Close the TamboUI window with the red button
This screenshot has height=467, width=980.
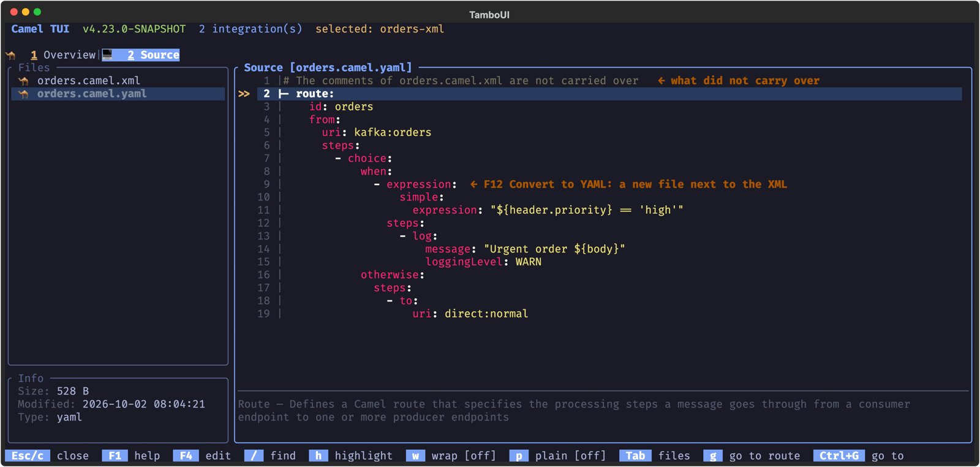coord(13,12)
